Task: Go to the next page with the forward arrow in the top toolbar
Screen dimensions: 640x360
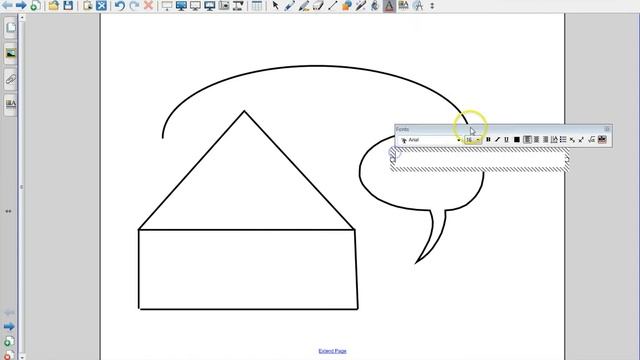Action: click(x=20, y=5)
